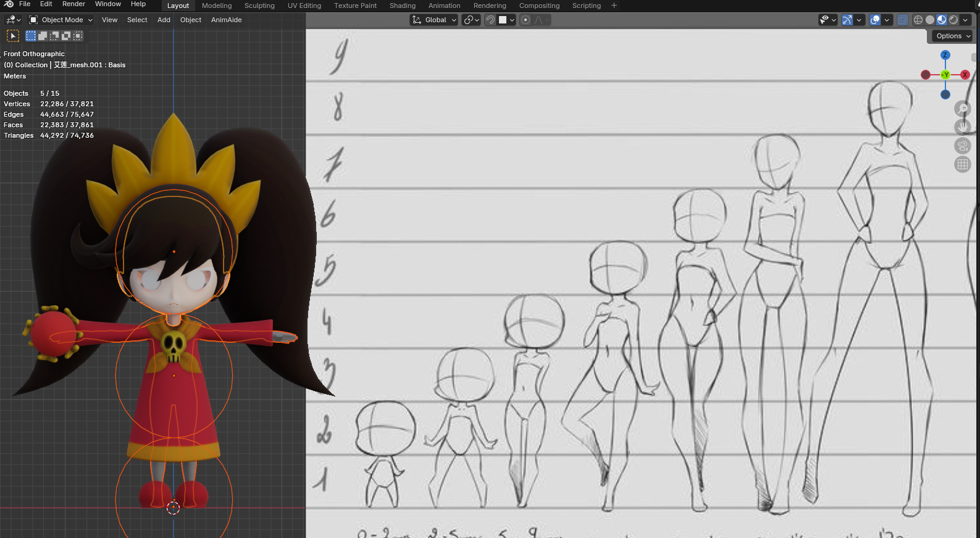Open the File menu

25,4
